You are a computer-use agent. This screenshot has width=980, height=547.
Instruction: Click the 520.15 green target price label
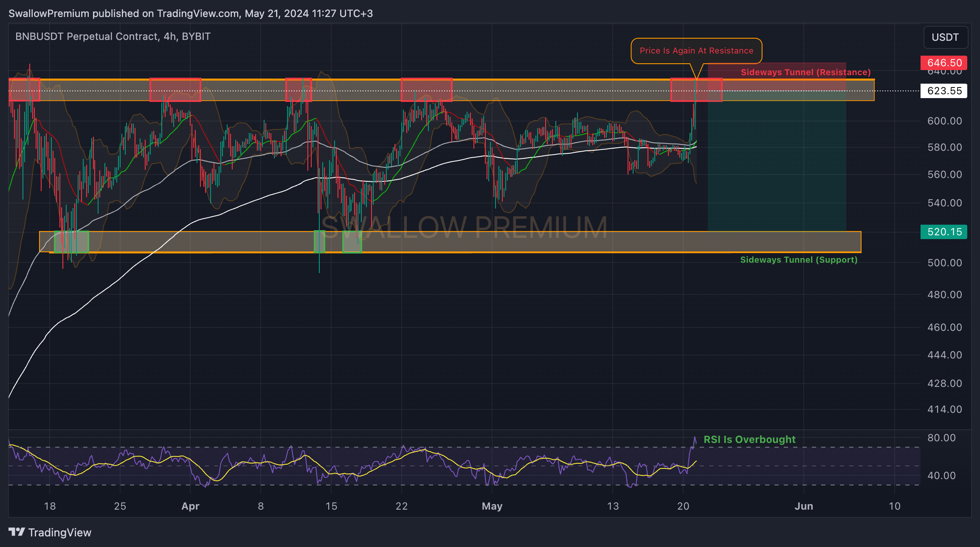point(944,232)
